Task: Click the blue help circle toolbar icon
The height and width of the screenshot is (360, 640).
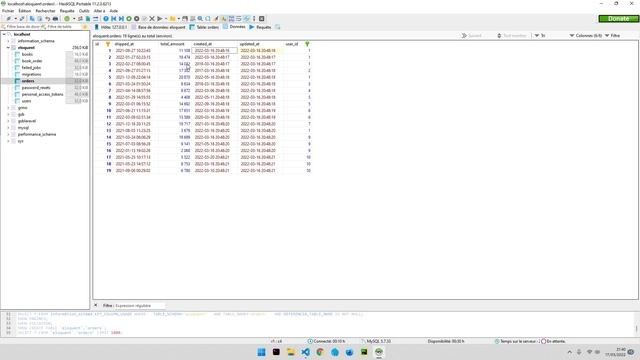Action: [x=106, y=19]
